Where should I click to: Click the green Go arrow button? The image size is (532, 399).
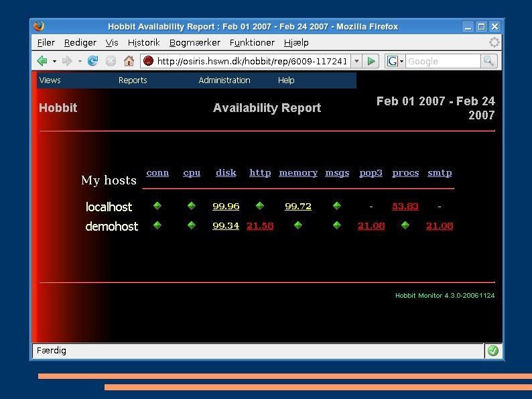click(x=371, y=62)
